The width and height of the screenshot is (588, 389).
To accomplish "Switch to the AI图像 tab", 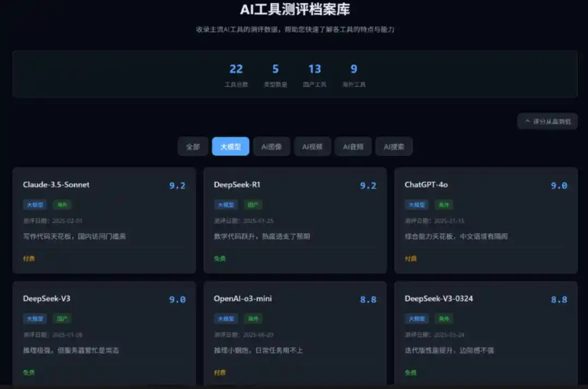I will tap(272, 147).
